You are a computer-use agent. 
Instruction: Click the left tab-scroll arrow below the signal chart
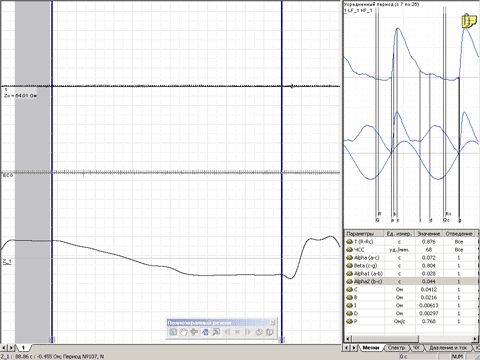point(4,348)
